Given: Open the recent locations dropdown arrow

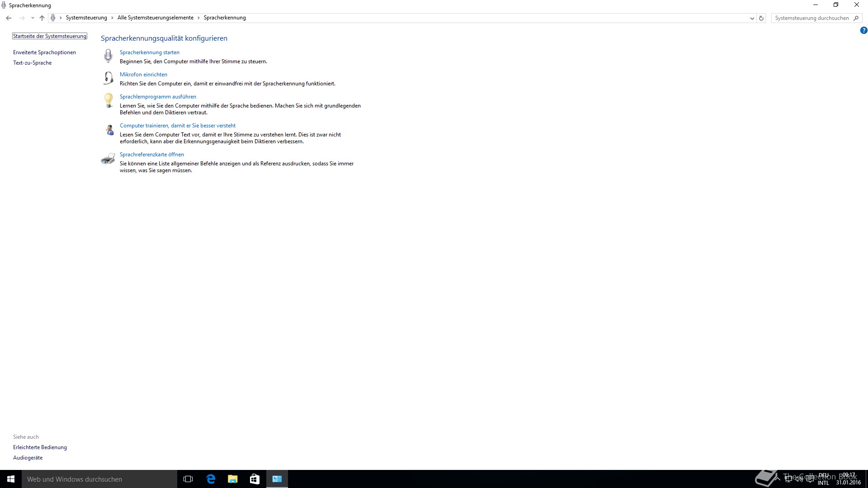Looking at the screenshot, I should 33,18.
